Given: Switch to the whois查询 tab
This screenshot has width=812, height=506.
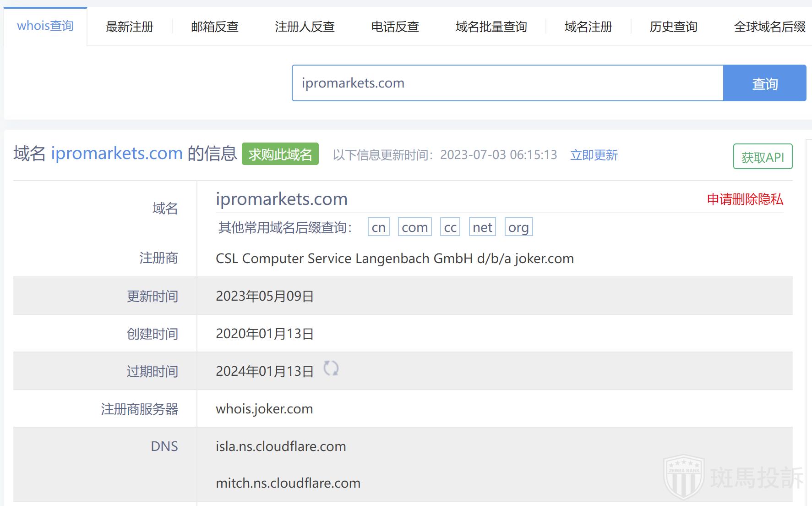Looking at the screenshot, I should click(x=45, y=26).
